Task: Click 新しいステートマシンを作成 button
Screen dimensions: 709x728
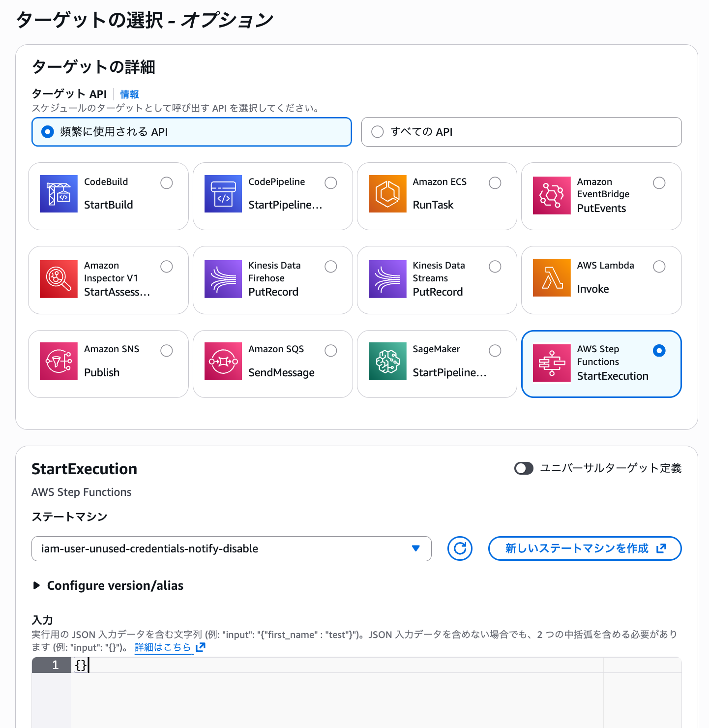Action: pyautogui.click(x=584, y=548)
